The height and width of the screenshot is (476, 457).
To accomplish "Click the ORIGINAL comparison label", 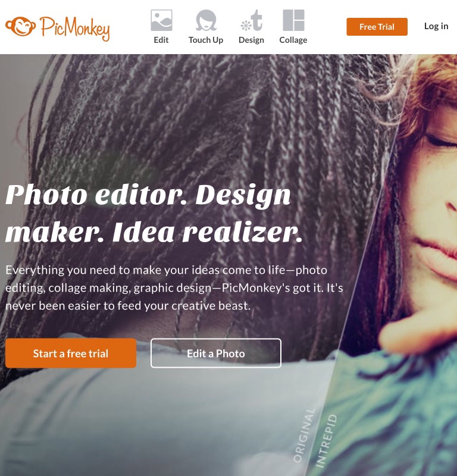I will point(304,435).
